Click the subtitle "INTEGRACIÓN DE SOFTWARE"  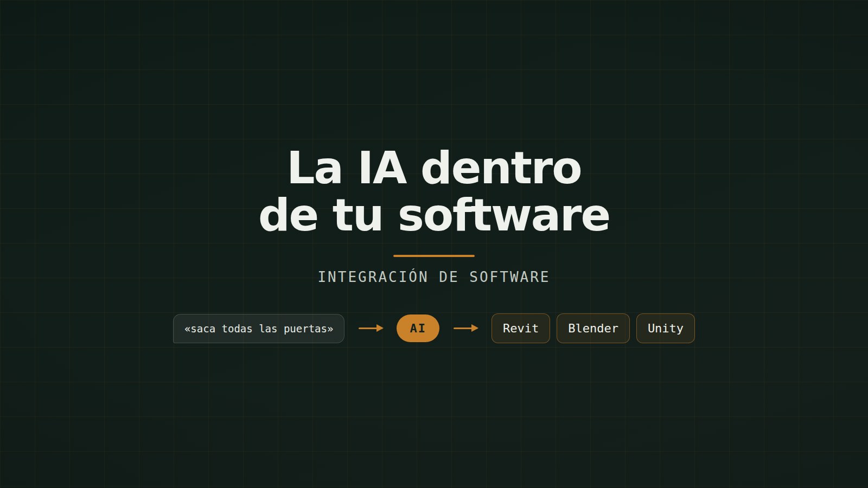click(434, 277)
